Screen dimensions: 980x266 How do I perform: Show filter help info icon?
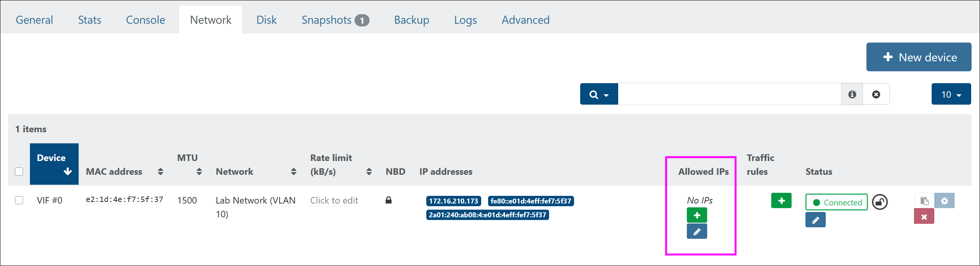coord(852,94)
